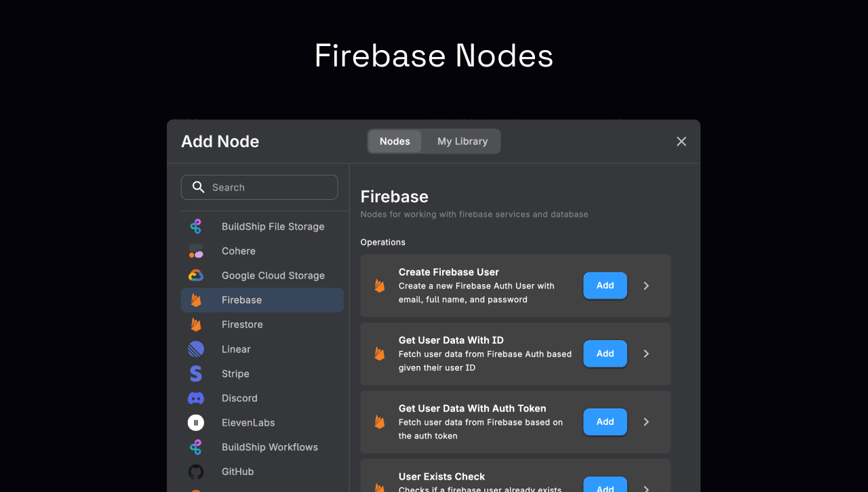Click the magnifying glass search icon
This screenshot has height=492, width=868.
(x=198, y=186)
